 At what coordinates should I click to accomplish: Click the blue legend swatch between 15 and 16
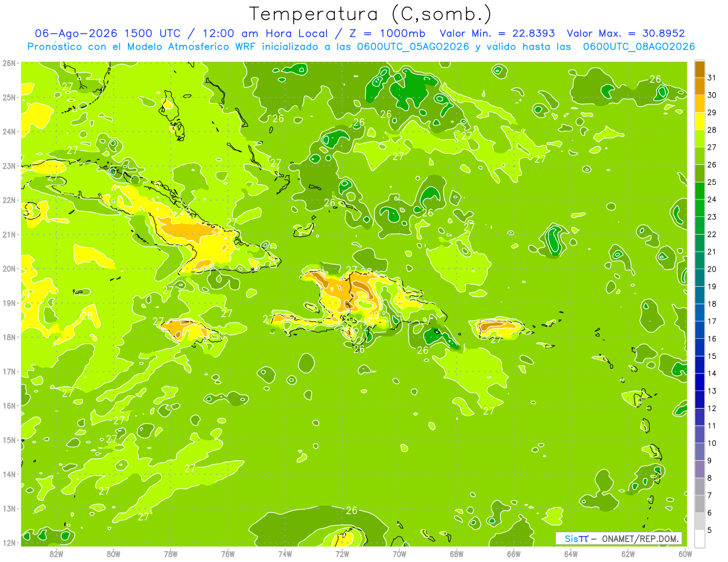(699, 347)
